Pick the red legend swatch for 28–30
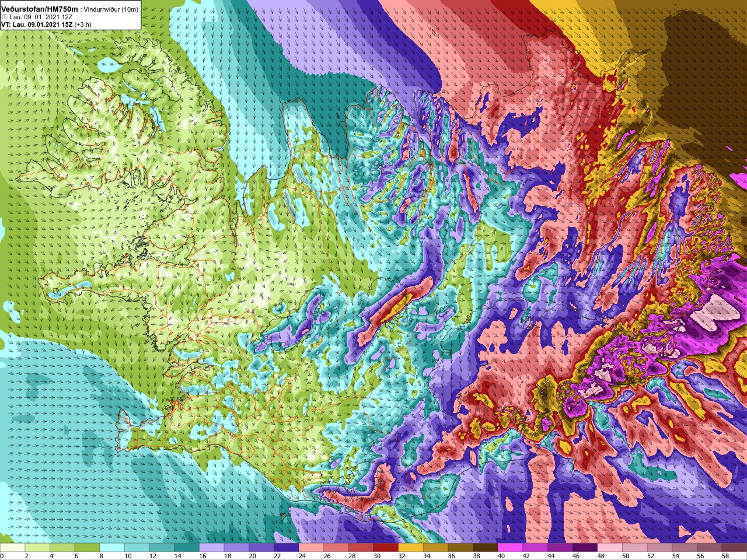The width and height of the screenshot is (747, 560). (361, 548)
